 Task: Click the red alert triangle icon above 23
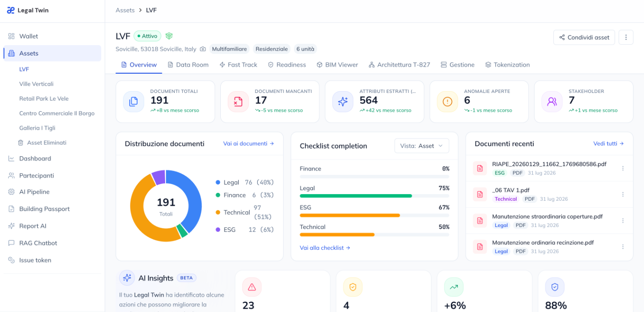(252, 287)
